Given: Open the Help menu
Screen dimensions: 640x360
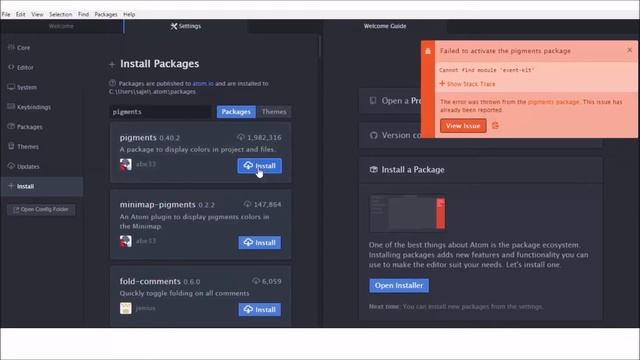Looking at the screenshot, I should click(x=129, y=14).
